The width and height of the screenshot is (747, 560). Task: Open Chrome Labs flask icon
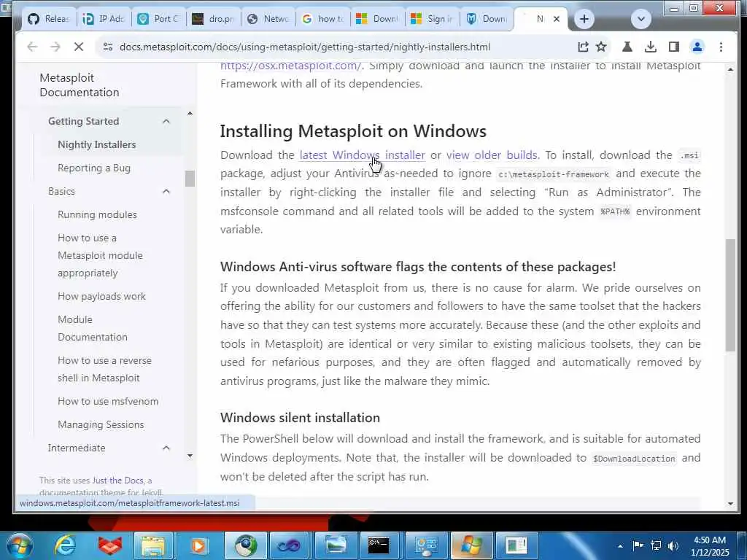627,47
